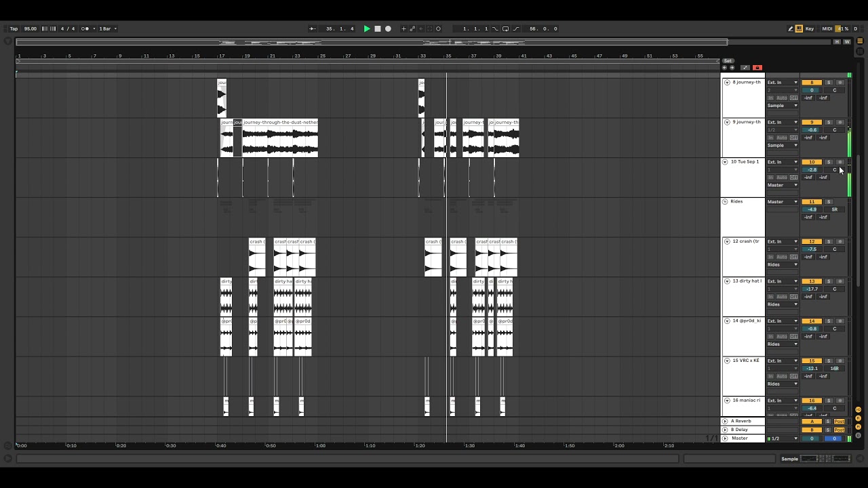Open Master track 1/2 output dropdown
Viewport: 868px width, 488px height.
[x=783, y=439]
